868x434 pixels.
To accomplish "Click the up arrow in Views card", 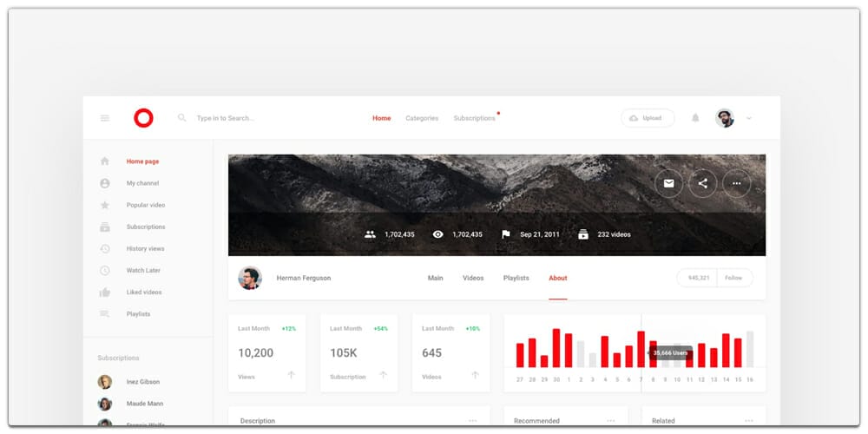I will coord(291,375).
